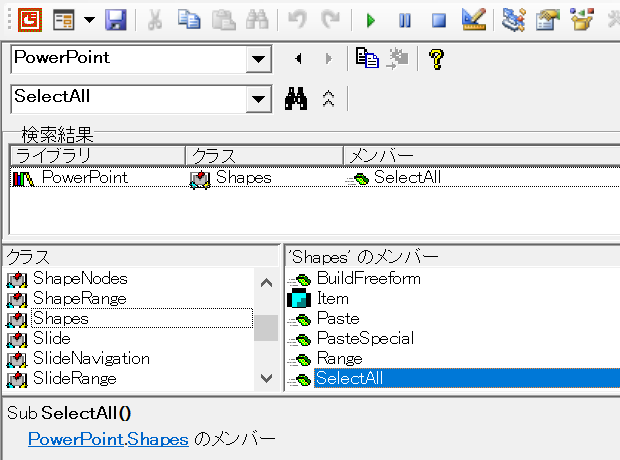Click the Go Back arrow button

299,59
